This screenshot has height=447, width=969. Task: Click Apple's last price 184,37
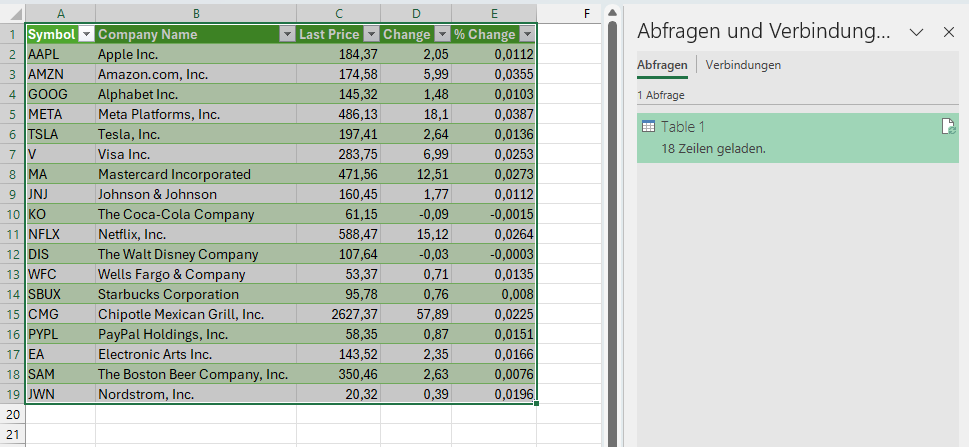click(x=339, y=54)
